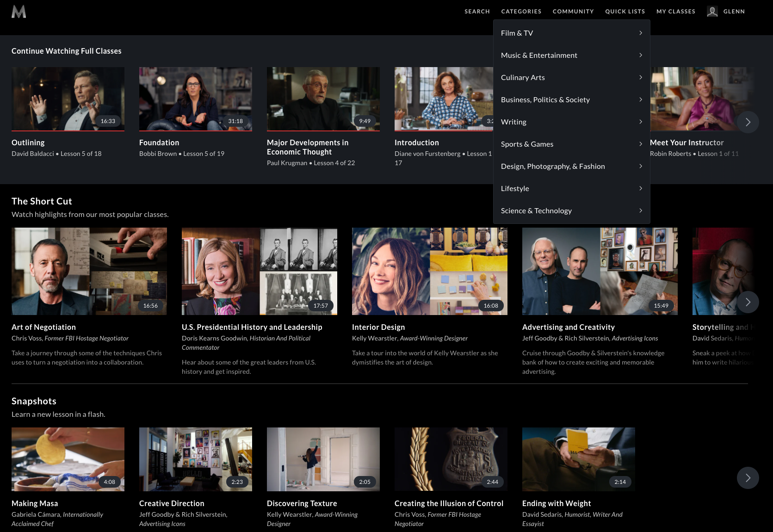773x532 pixels.
Task: Open the Glenn account menu
Action: [x=734, y=12]
